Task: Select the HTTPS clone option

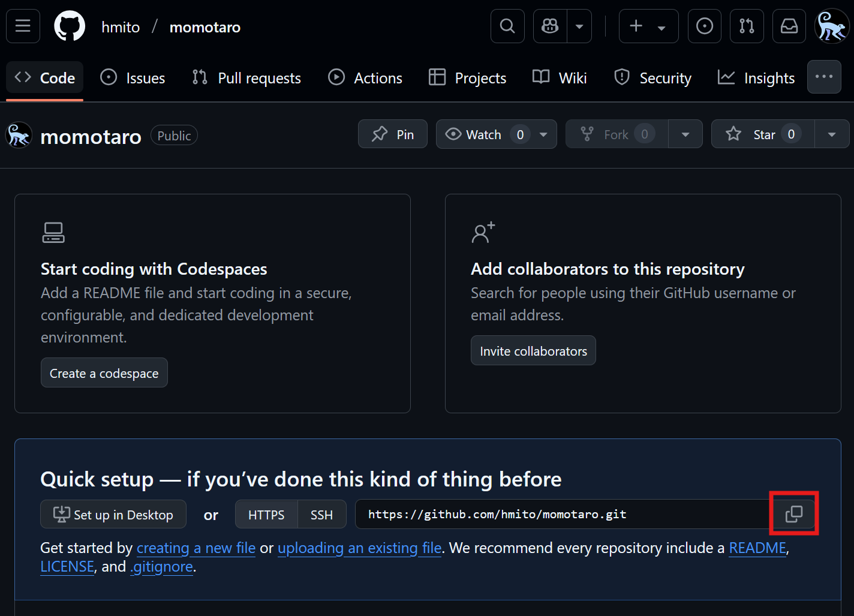Action: 266,514
